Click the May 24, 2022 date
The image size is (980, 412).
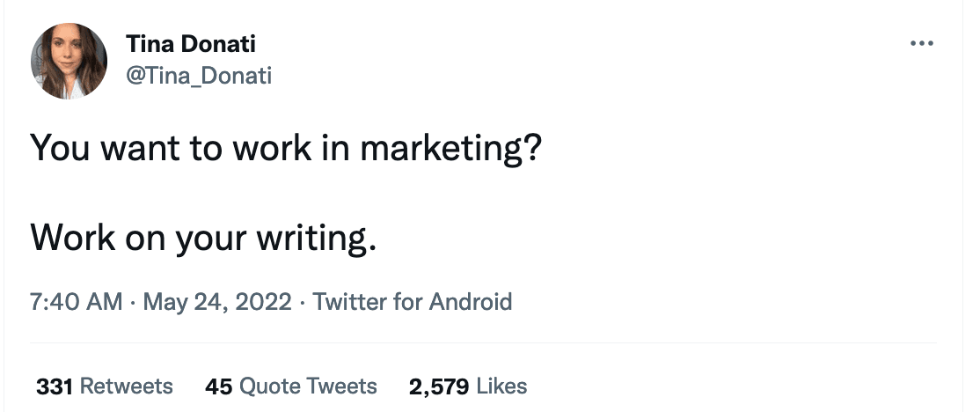coord(216,302)
